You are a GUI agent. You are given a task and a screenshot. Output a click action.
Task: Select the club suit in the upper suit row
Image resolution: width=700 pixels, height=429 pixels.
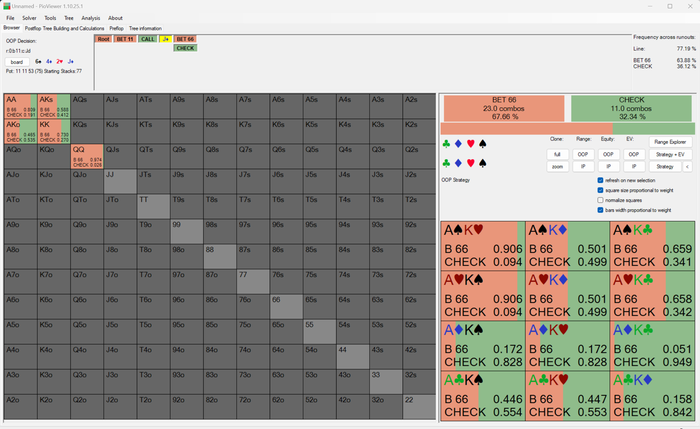pyautogui.click(x=446, y=144)
